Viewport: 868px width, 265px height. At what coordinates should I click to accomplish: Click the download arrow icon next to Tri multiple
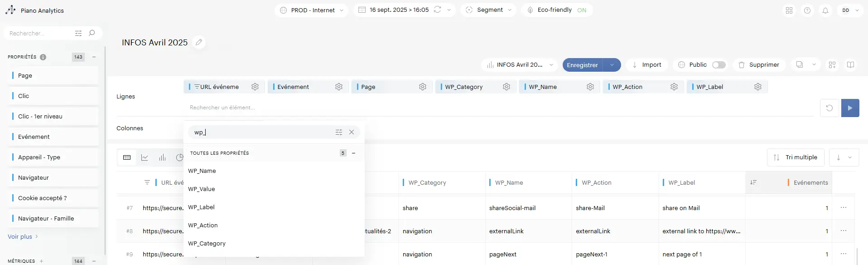point(839,157)
